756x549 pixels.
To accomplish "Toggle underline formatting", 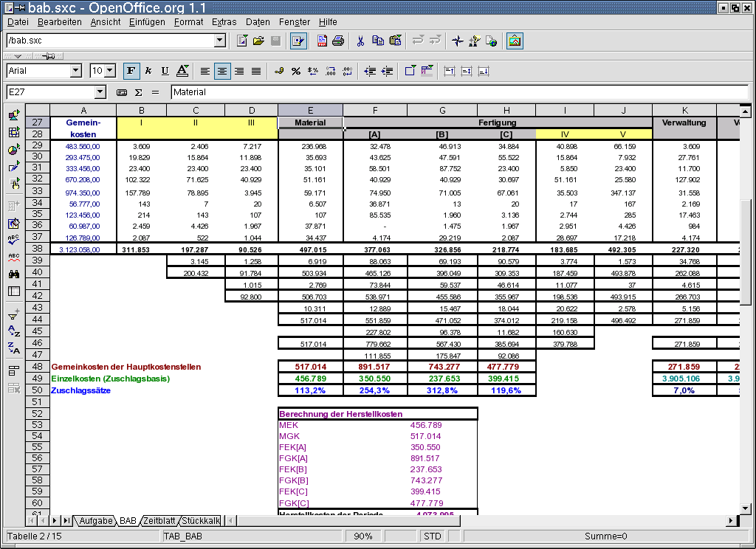I will (x=165, y=71).
